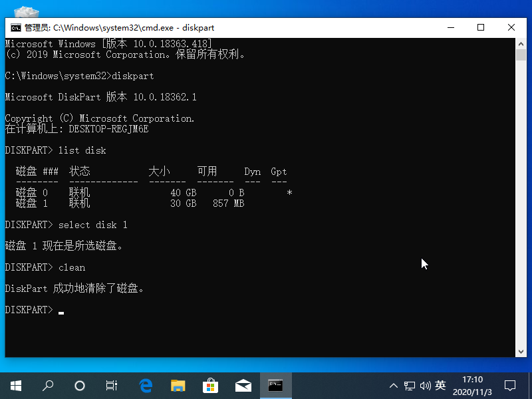The width and height of the screenshot is (532, 399).
Task: Click the Maximize button of the cmd window
Action: pyautogui.click(x=481, y=28)
